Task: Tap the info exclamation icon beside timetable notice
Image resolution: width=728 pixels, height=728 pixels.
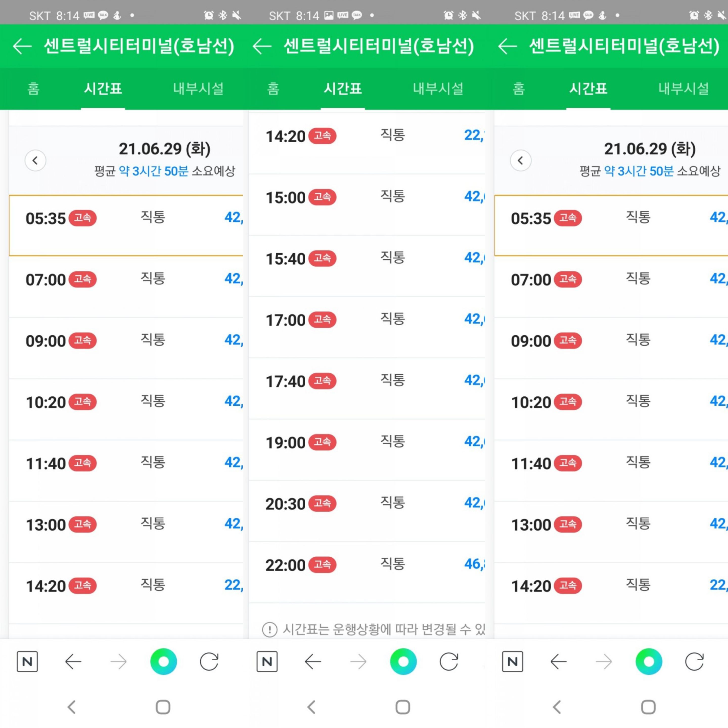Action: click(x=269, y=629)
